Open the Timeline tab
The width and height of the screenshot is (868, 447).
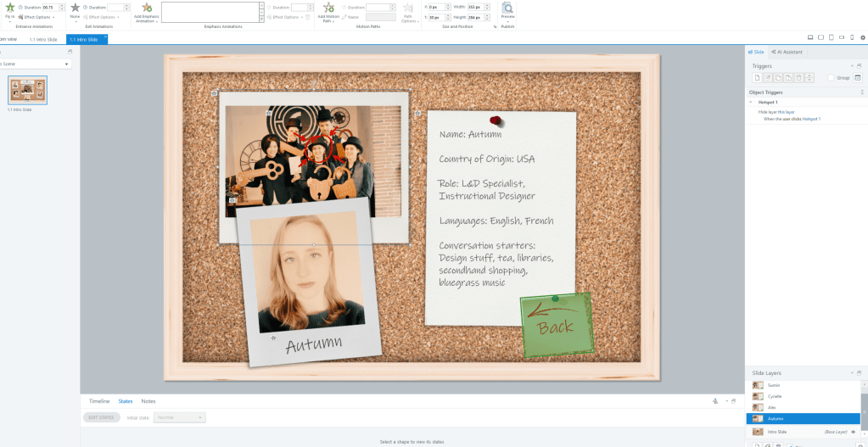click(x=99, y=401)
